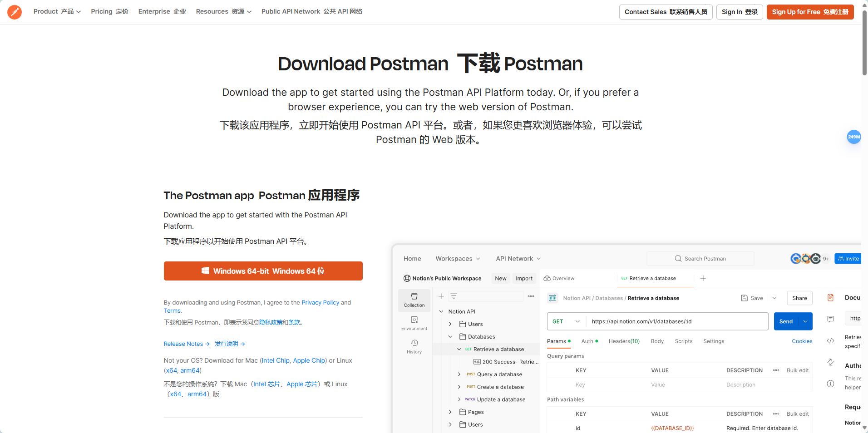
Task: Expand the Query a database request
Action: (459, 374)
